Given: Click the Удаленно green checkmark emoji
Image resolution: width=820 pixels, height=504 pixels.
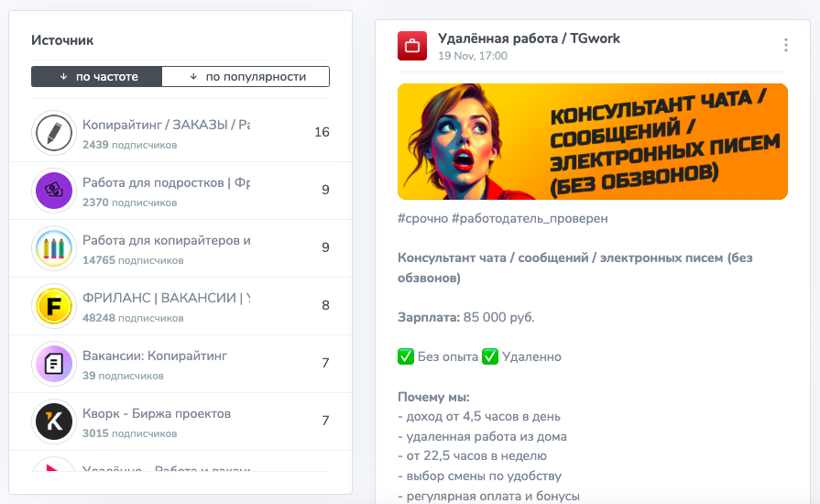Looking at the screenshot, I should coord(490,356).
